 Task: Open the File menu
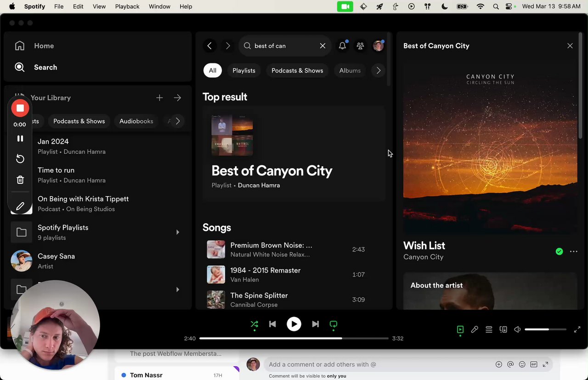click(x=59, y=6)
